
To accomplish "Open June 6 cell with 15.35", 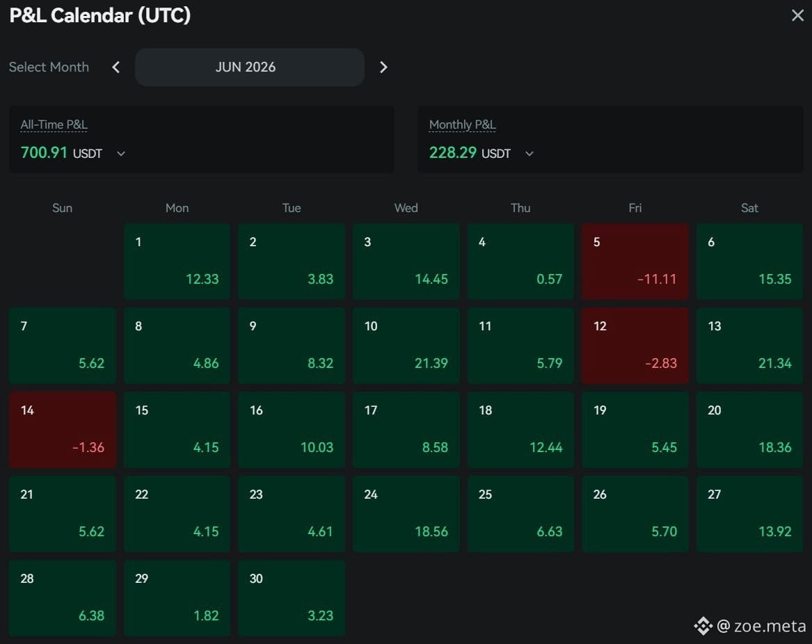I will point(749,261).
